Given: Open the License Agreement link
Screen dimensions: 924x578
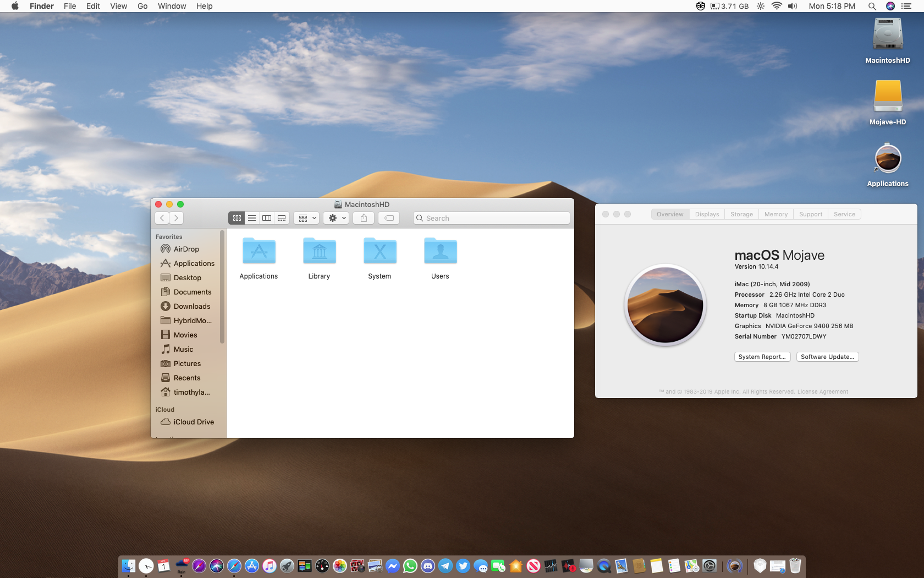Looking at the screenshot, I should (x=823, y=392).
